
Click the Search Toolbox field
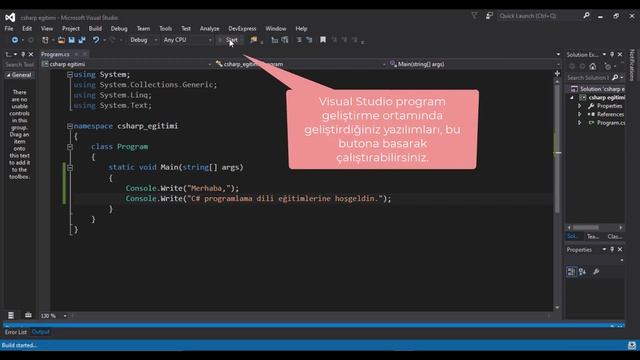(19, 64)
